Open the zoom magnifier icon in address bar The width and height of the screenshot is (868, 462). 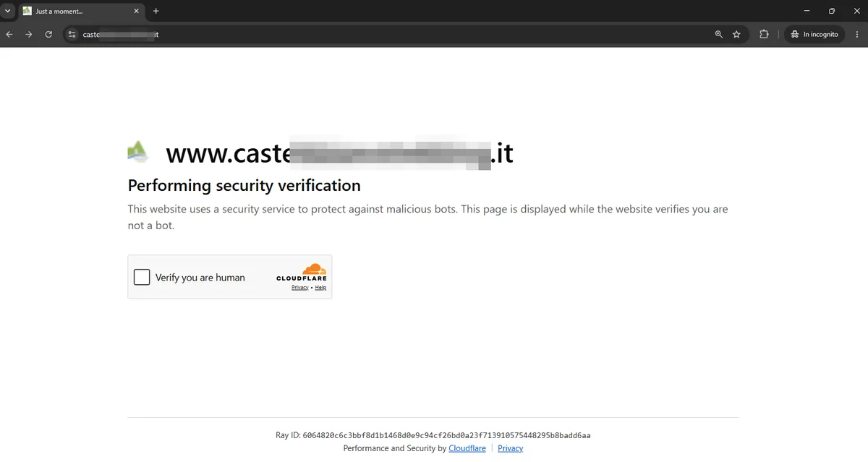pyautogui.click(x=718, y=34)
